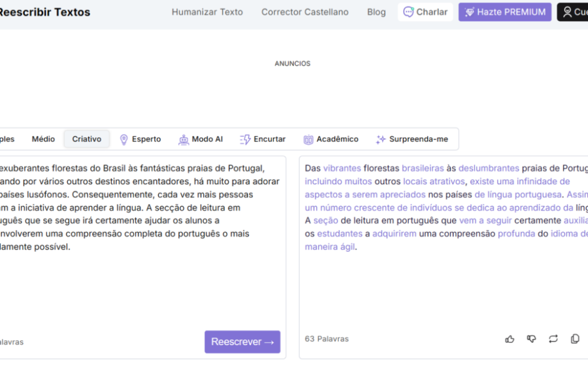Select the Médio mode tab
The height and width of the screenshot is (366, 588).
[43, 139]
